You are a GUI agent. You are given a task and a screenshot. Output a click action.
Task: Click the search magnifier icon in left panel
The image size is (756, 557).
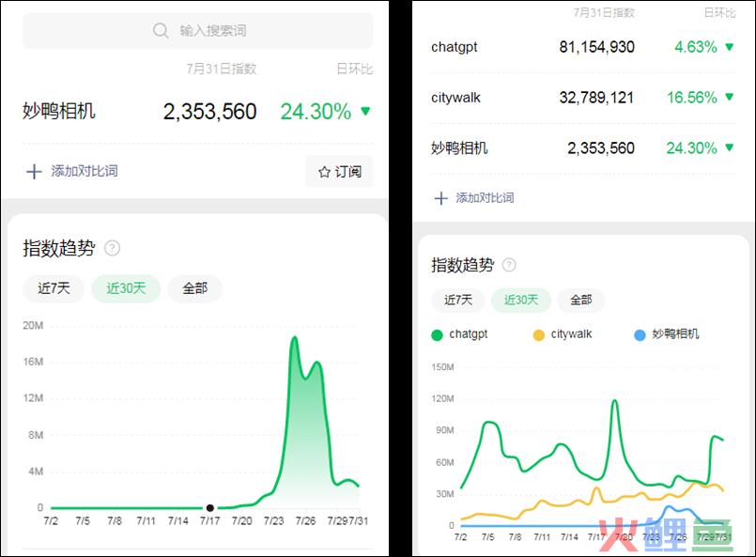(161, 30)
